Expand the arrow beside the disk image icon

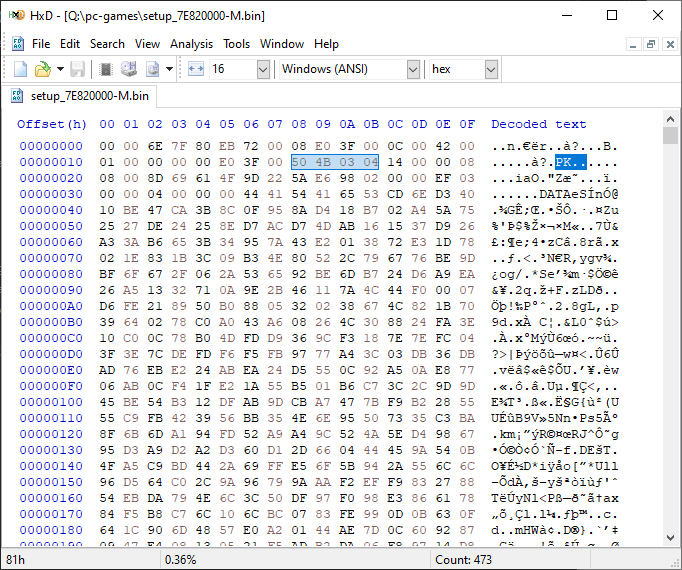(170, 69)
